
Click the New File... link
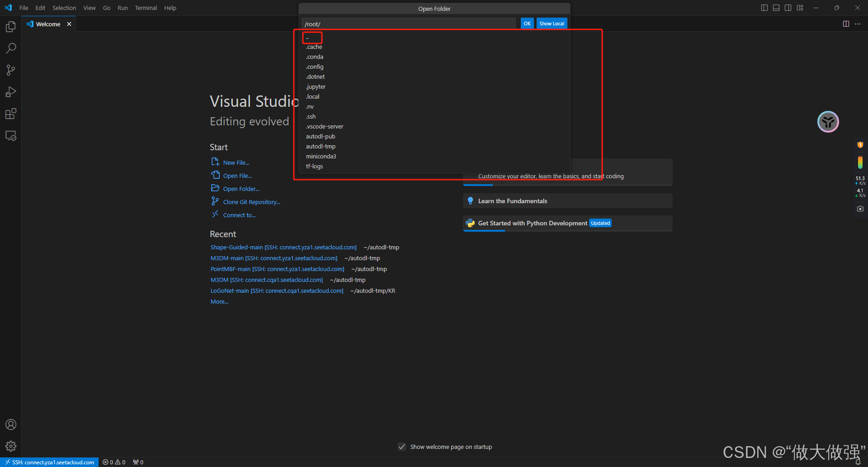point(236,162)
